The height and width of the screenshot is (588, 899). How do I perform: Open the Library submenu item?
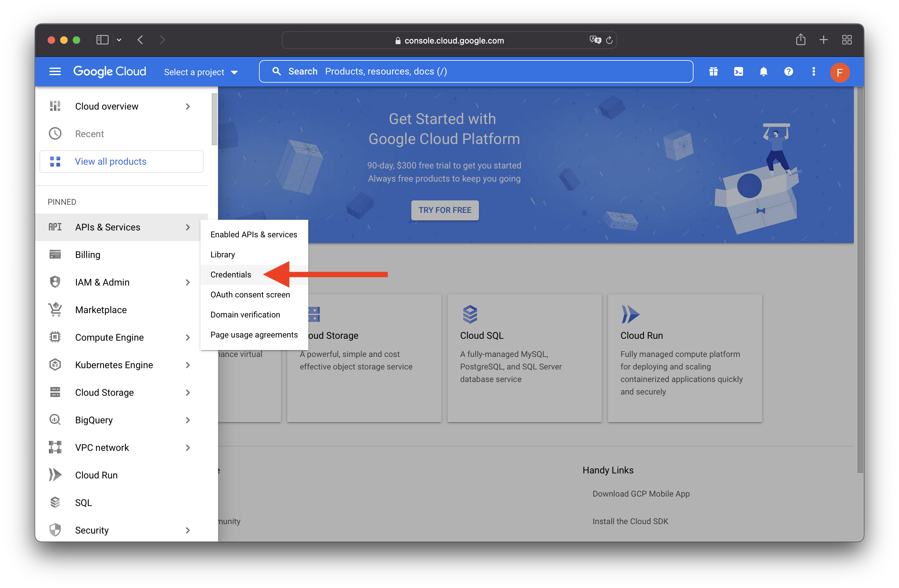254,255
